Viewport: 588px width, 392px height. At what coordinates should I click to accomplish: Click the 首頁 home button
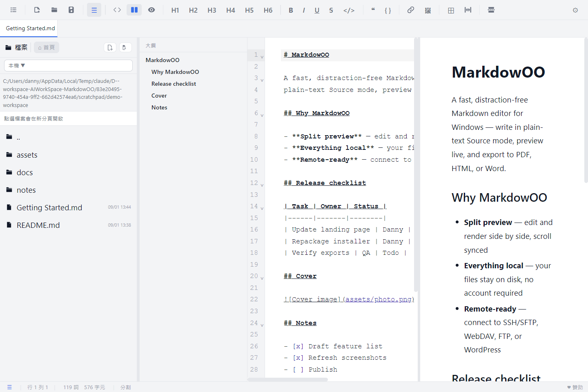pyautogui.click(x=47, y=47)
